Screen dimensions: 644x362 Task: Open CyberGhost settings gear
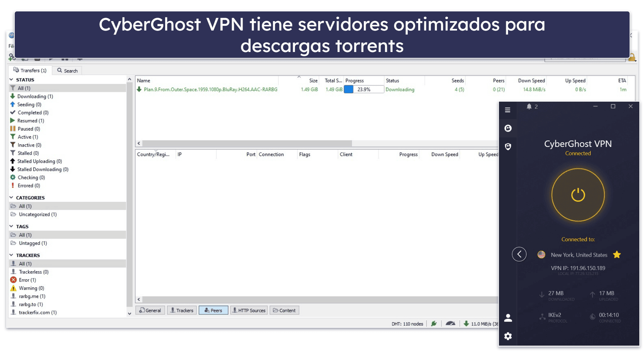508,336
